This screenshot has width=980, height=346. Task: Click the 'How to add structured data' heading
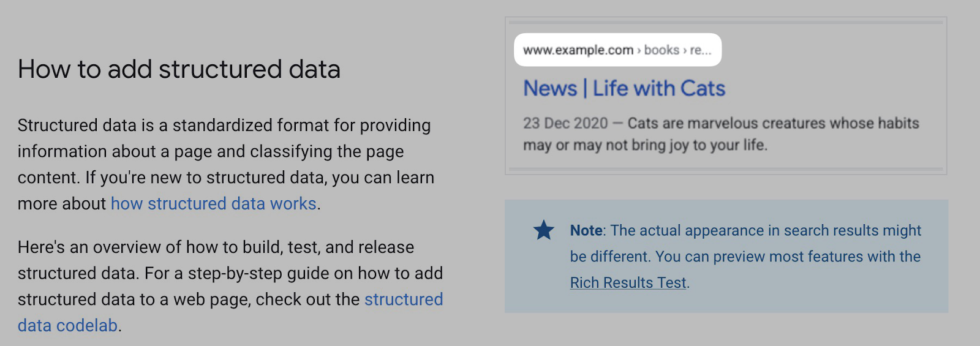coord(179,69)
